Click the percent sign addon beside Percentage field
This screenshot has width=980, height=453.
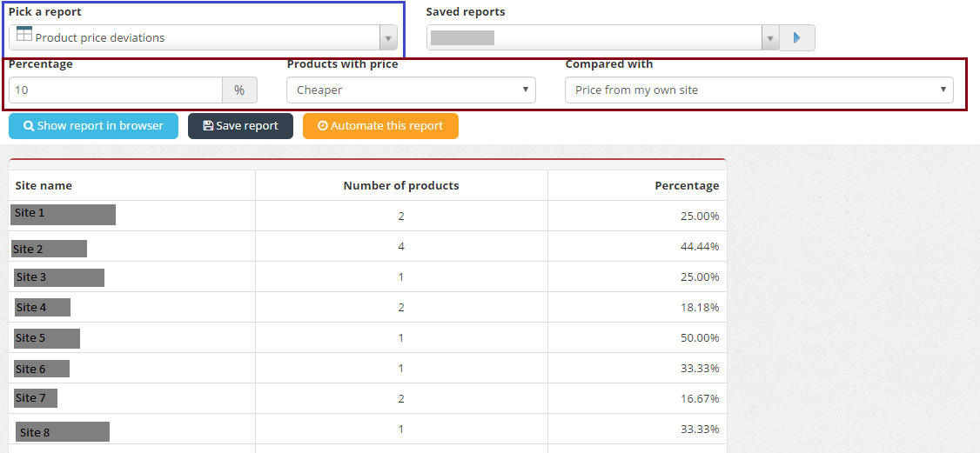click(x=239, y=90)
